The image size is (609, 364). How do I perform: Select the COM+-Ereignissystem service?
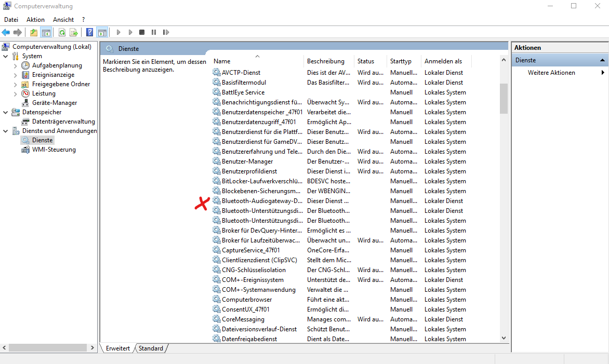[341, 280]
